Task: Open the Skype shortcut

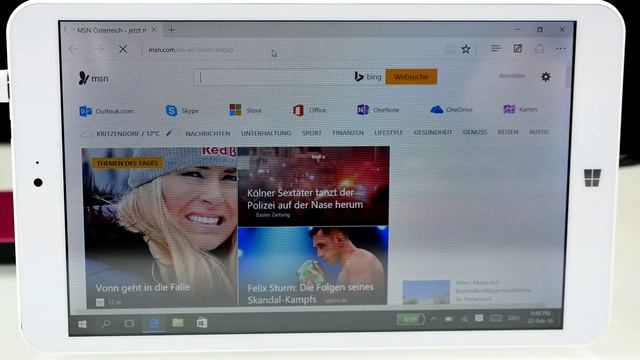Action: tap(182, 111)
